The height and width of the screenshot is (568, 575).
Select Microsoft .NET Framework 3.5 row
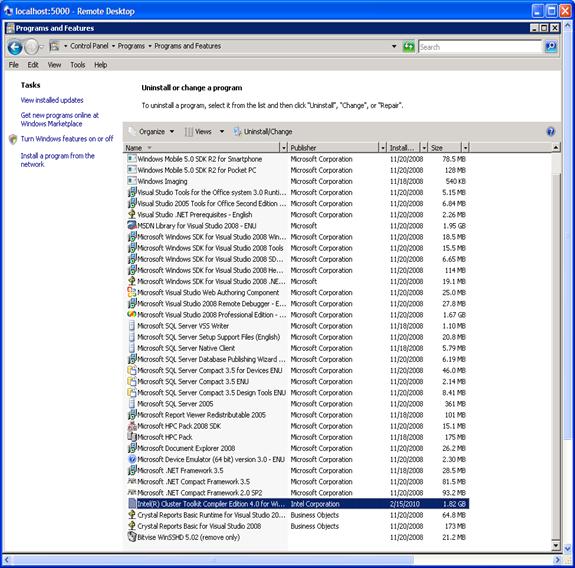tap(297, 470)
